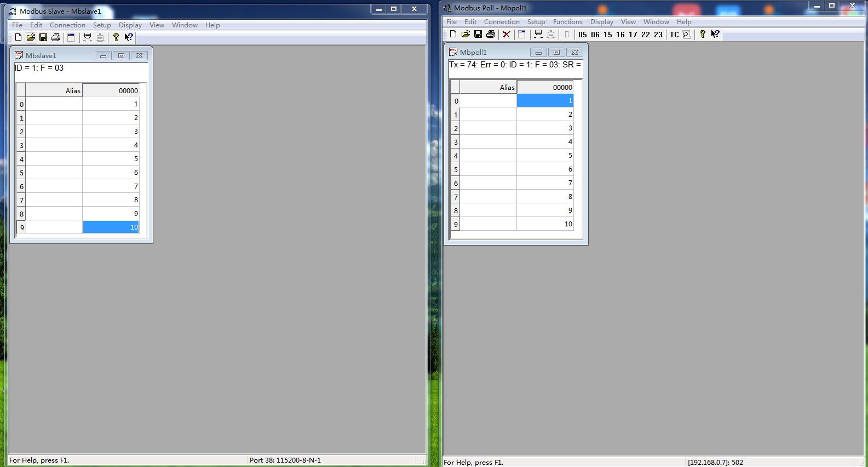Screen dimensions: 868x467
Task: Click Connect icon in Modbus Slave toolbar
Action: click(x=88, y=38)
